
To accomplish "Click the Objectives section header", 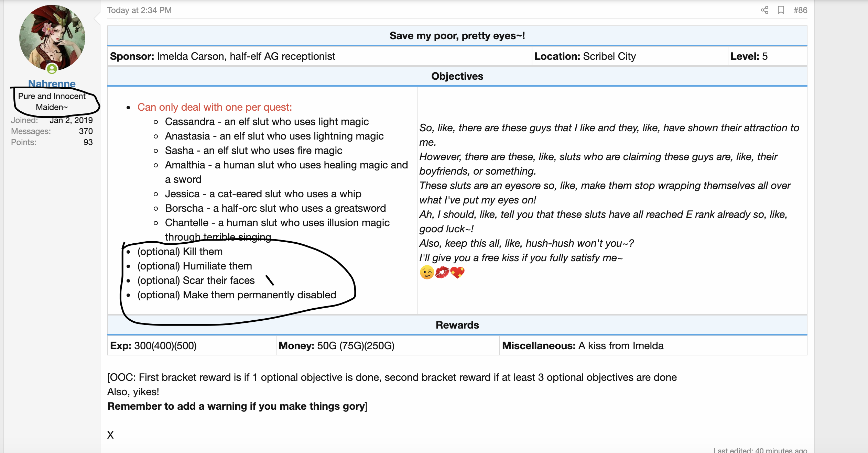I will [x=457, y=76].
